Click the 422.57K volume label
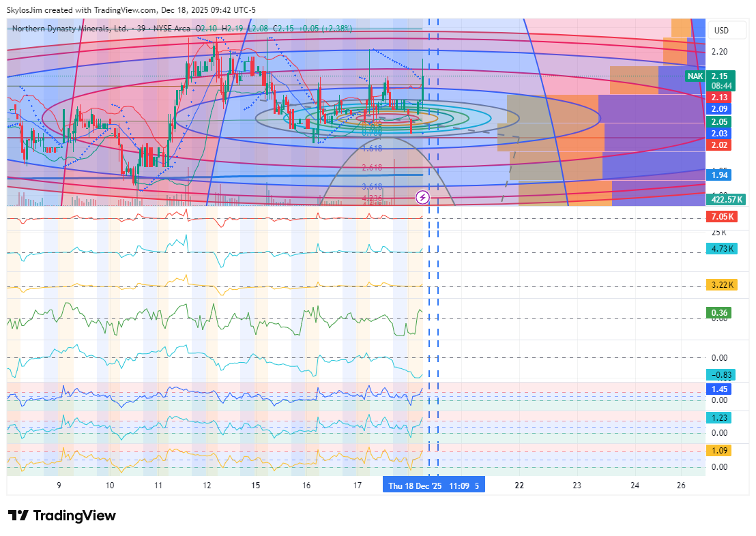756x536 pixels. pos(727,199)
